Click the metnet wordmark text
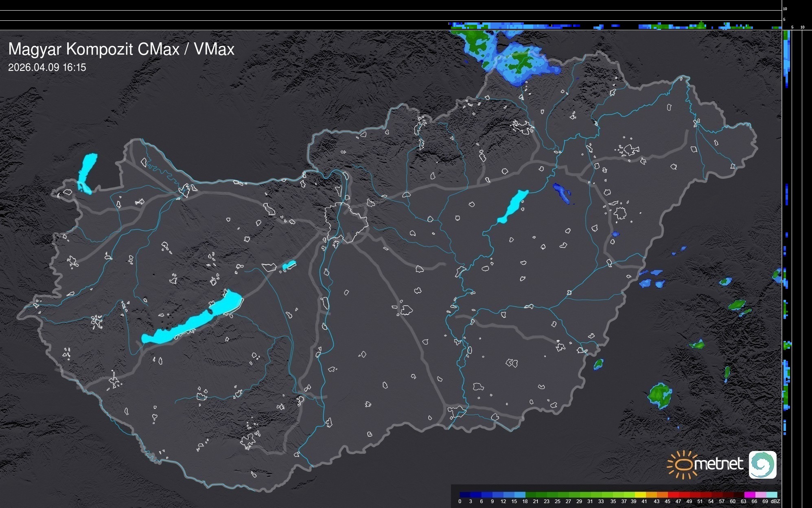This screenshot has height=508, width=812. point(718,464)
